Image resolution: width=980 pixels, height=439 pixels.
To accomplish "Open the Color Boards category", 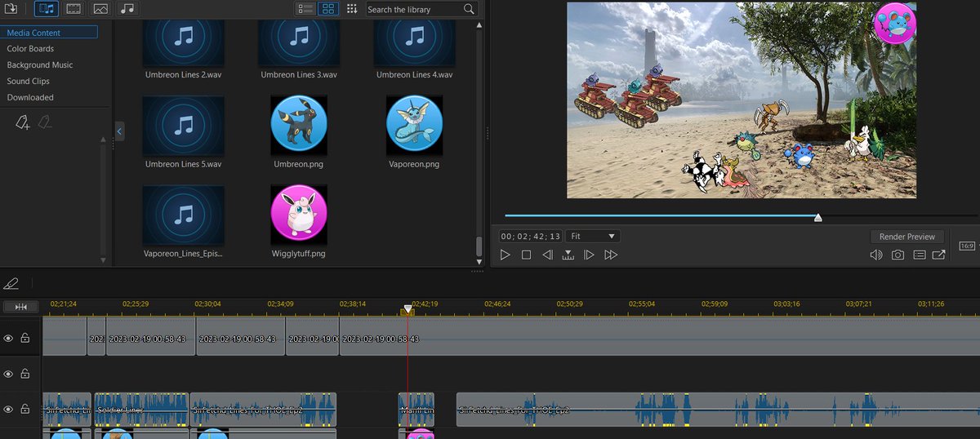I will coord(31,49).
